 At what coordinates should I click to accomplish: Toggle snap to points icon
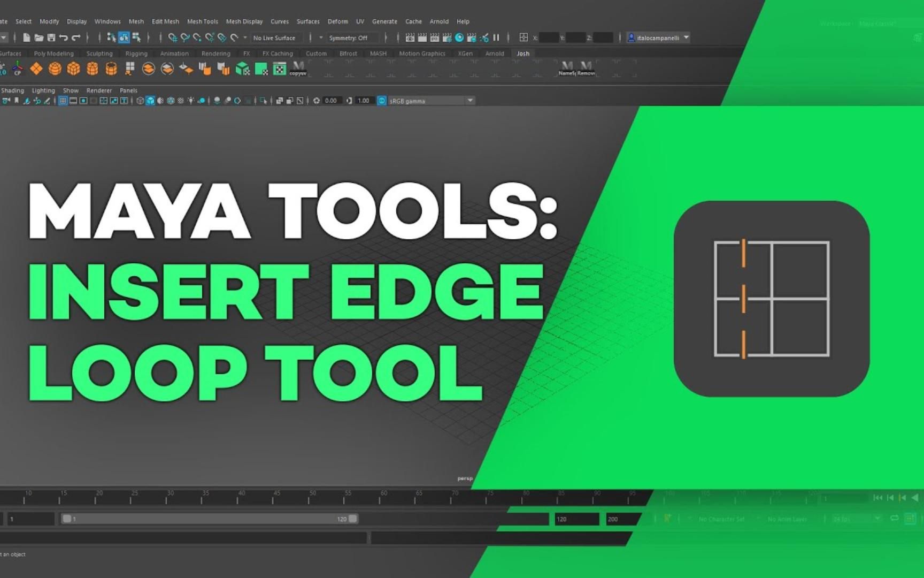pos(197,37)
